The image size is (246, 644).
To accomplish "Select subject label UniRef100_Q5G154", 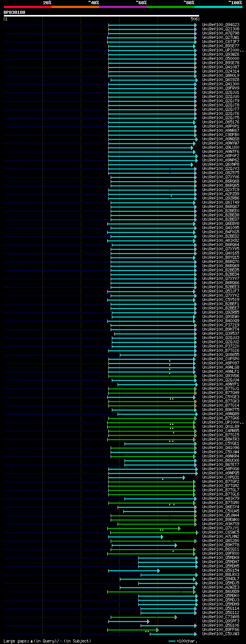I will coord(221,571).
